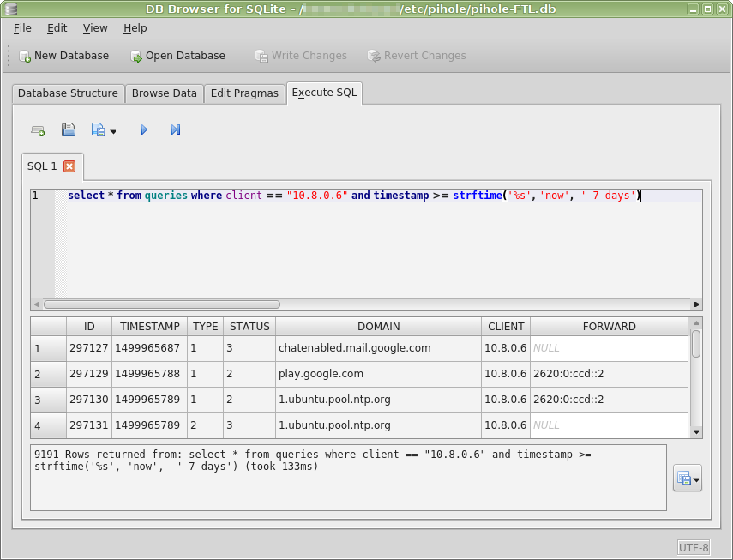
Task: Switch to the Browse Data tab
Action: [164, 93]
